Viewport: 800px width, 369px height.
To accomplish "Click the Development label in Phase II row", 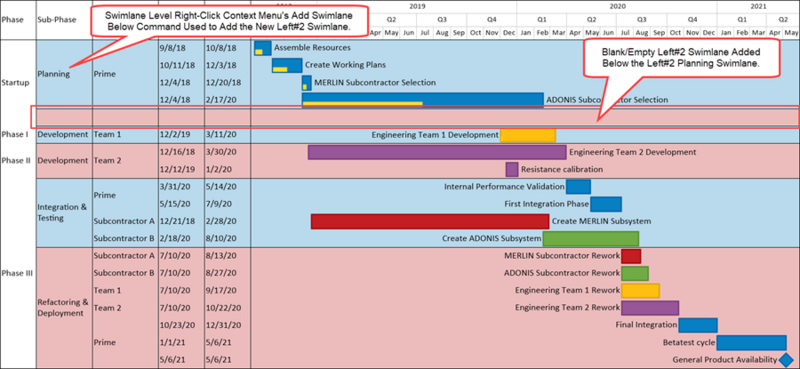I will (x=63, y=160).
